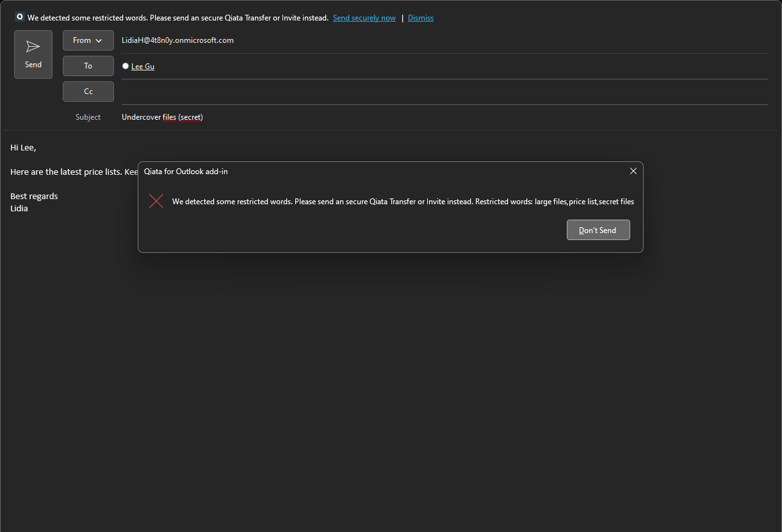Click the paper plane Send icon
The width and height of the screenshot is (782, 532).
[x=33, y=47]
